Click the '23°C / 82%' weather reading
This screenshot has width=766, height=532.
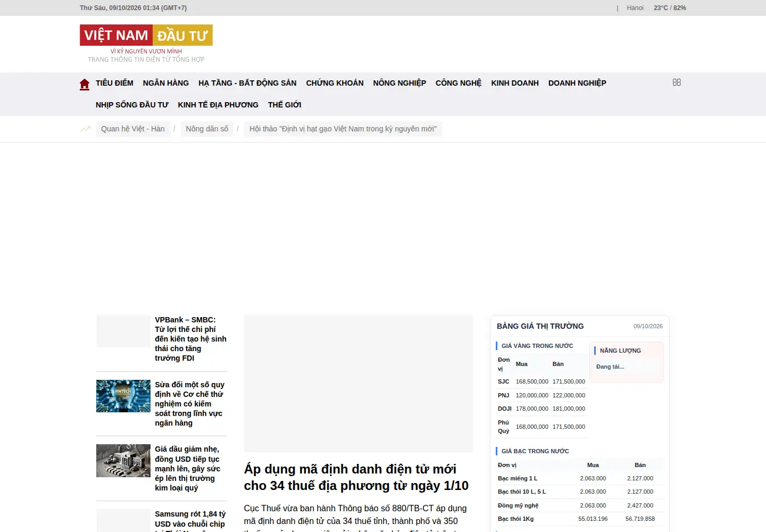pos(670,8)
